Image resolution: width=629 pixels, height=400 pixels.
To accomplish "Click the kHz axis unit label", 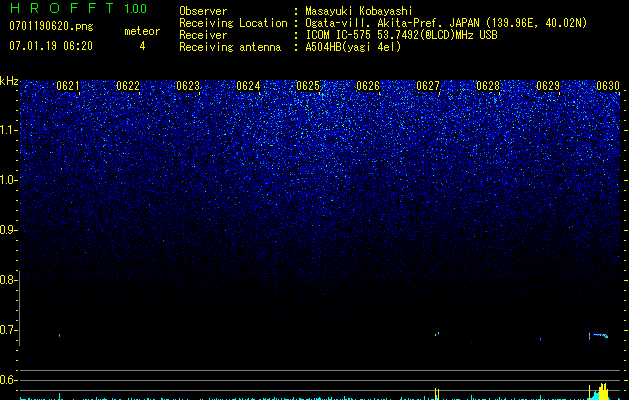I will 9,81.
